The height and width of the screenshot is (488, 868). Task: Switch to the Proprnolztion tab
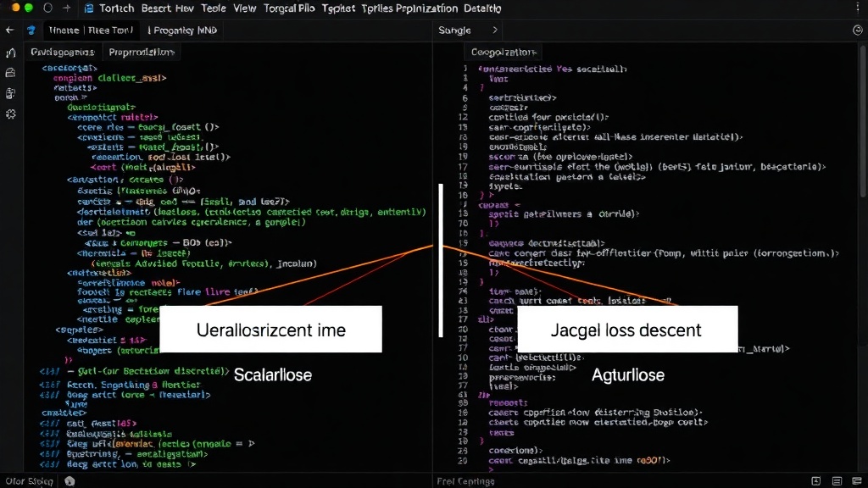pos(142,52)
